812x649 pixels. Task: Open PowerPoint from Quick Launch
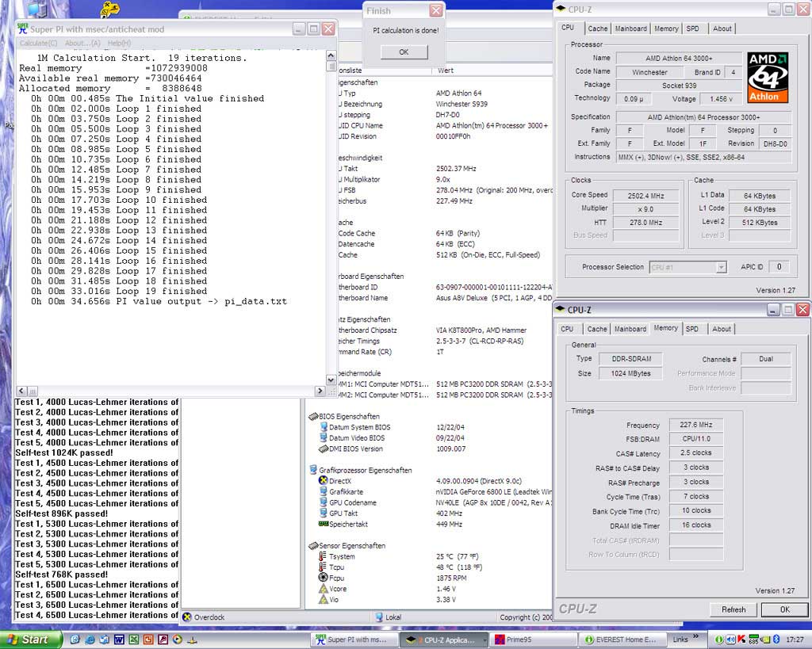[148, 639]
